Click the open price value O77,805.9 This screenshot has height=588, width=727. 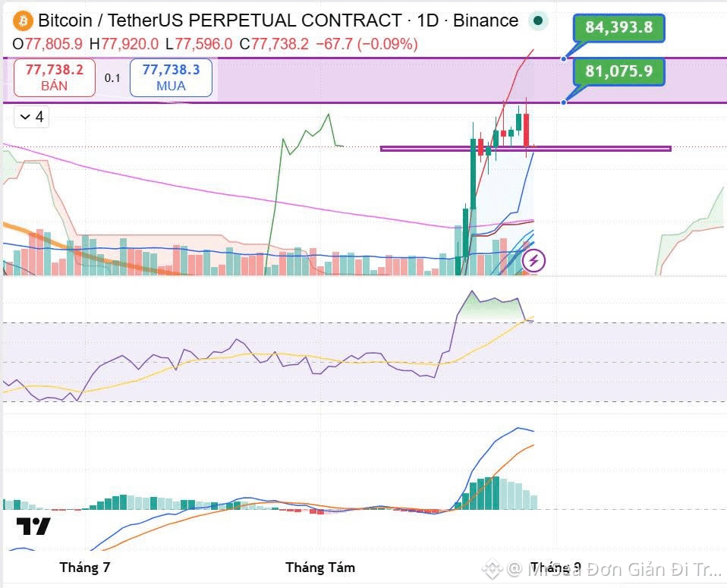48,44
